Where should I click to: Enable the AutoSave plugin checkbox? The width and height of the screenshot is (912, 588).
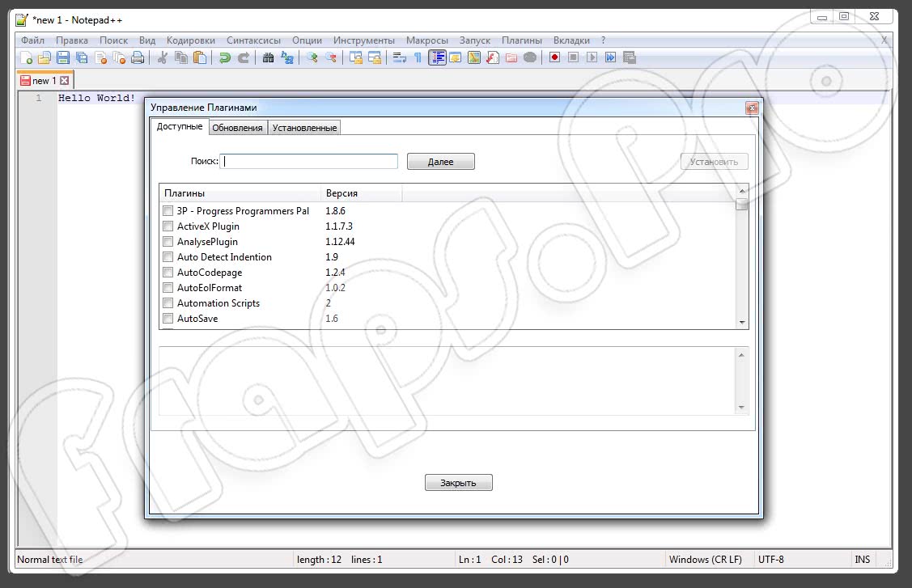[168, 319]
